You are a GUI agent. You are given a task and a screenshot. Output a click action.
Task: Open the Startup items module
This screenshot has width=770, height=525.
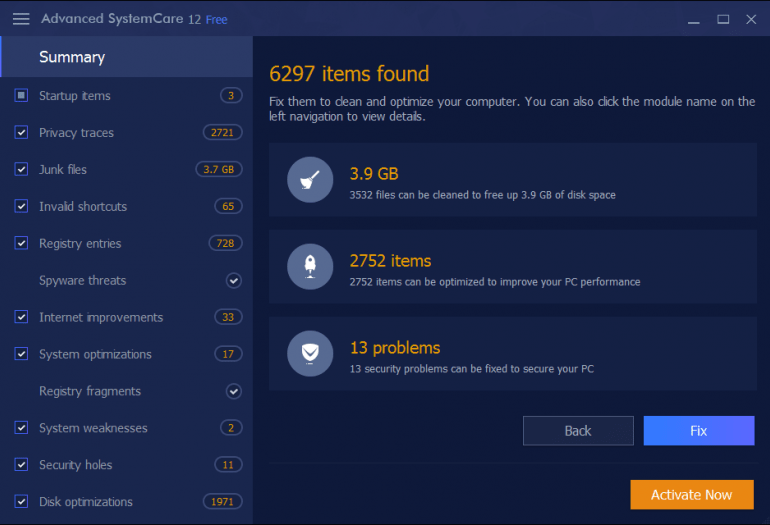(75, 96)
